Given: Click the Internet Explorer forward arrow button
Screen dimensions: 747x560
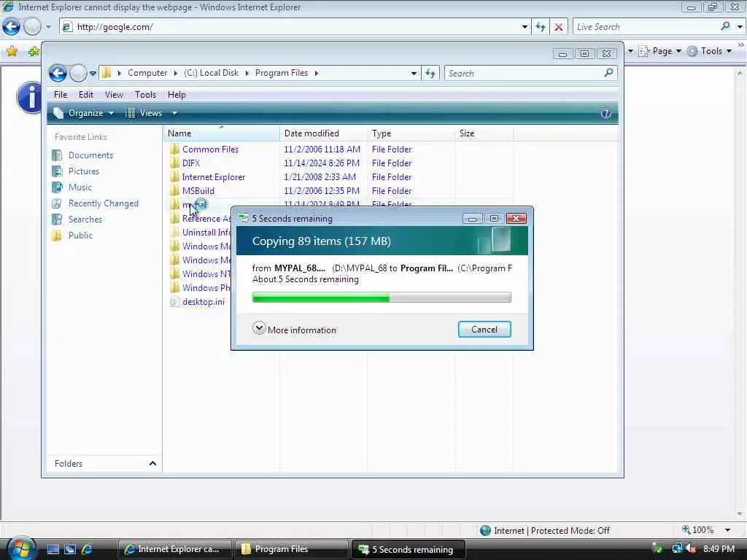Looking at the screenshot, I should click(x=32, y=27).
